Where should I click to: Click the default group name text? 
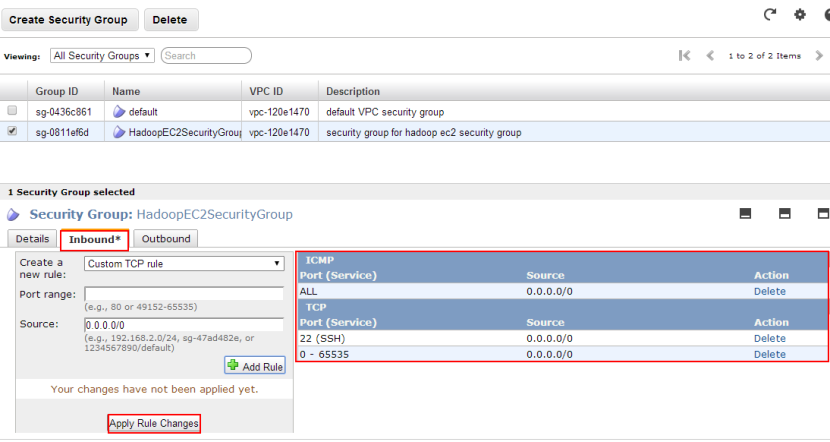pyautogui.click(x=143, y=112)
